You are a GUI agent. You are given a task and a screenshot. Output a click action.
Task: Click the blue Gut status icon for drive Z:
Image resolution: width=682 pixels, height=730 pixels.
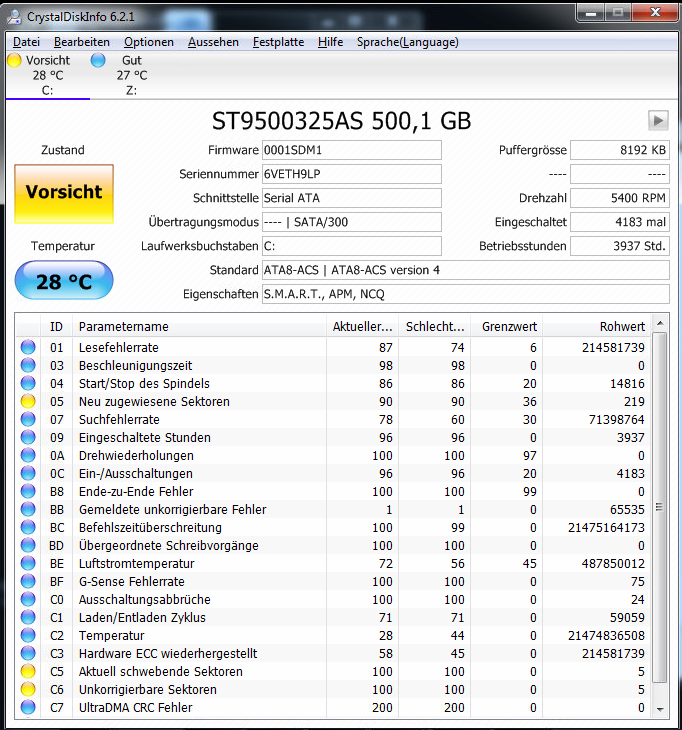pos(98,60)
